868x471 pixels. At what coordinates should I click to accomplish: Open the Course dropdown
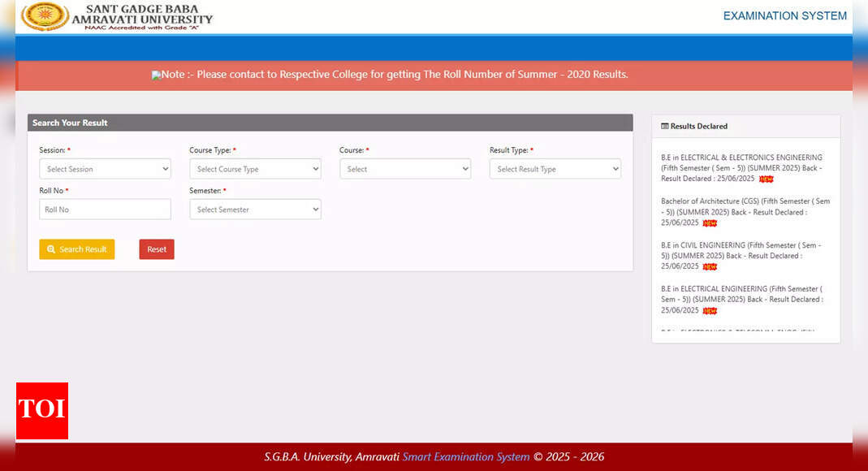pos(405,169)
